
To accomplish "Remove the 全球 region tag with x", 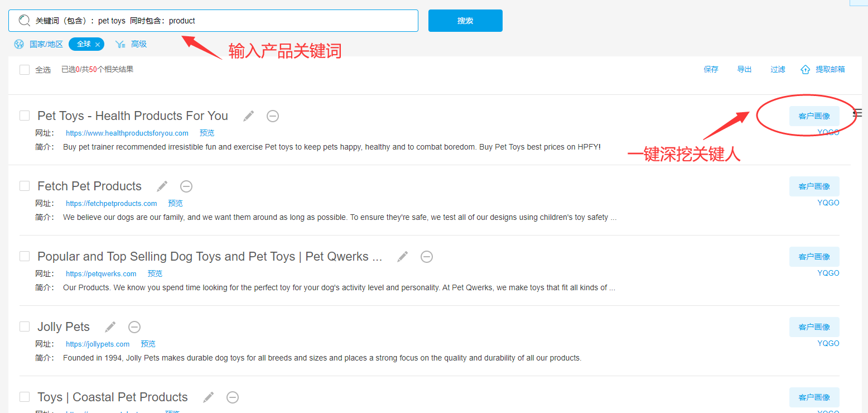I will point(98,45).
